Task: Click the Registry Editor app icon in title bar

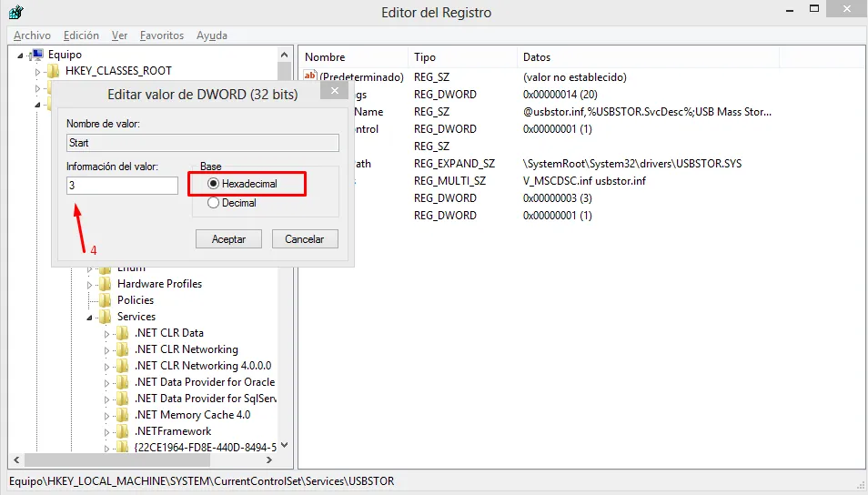Action: (16, 12)
